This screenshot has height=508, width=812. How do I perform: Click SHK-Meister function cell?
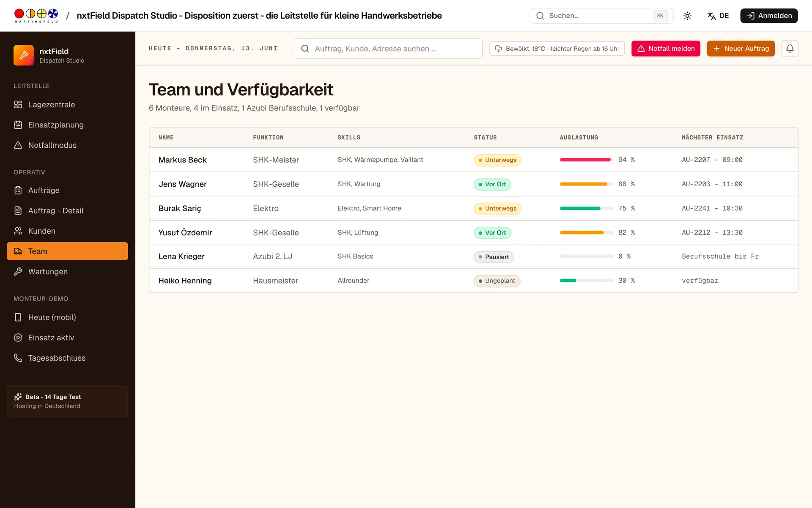coord(276,160)
